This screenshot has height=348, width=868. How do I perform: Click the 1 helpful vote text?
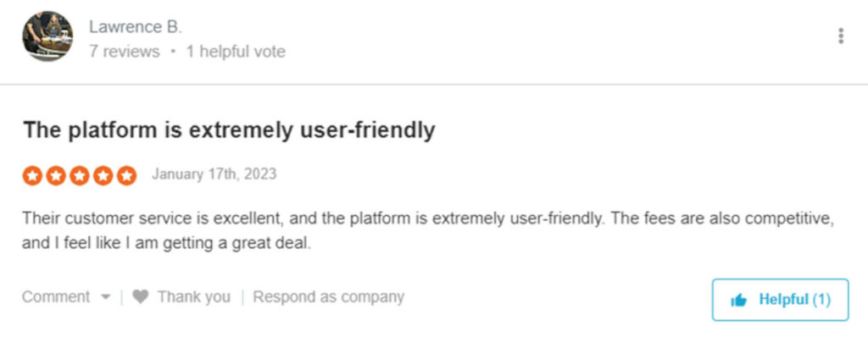tap(236, 52)
